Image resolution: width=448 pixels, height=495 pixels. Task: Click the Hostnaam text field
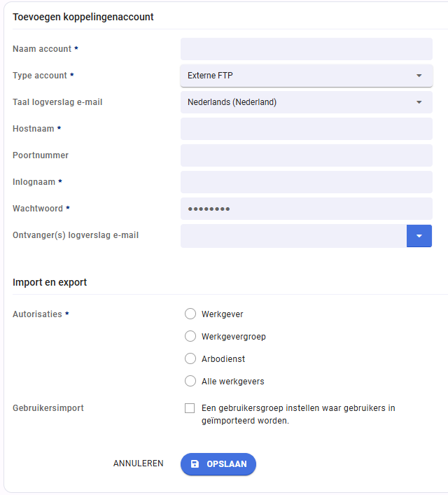(x=306, y=129)
